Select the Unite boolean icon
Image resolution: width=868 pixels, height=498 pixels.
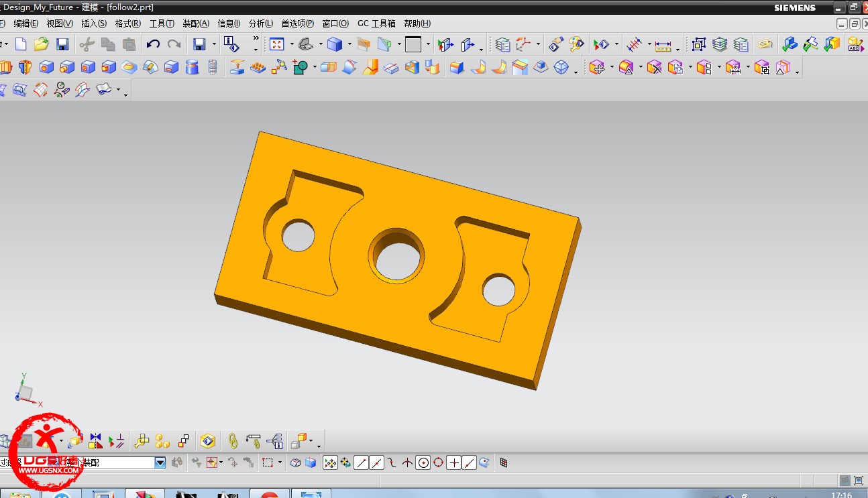(x=300, y=67)
